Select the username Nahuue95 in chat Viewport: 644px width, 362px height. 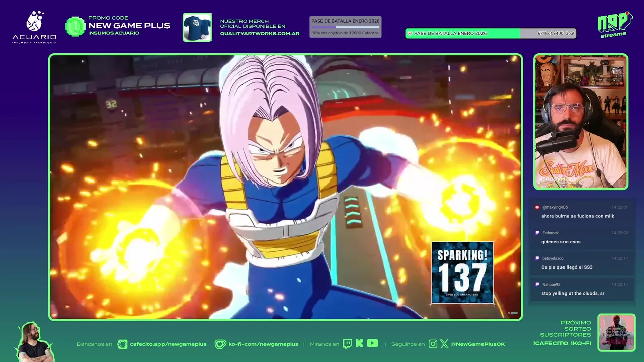pos(551,284)
